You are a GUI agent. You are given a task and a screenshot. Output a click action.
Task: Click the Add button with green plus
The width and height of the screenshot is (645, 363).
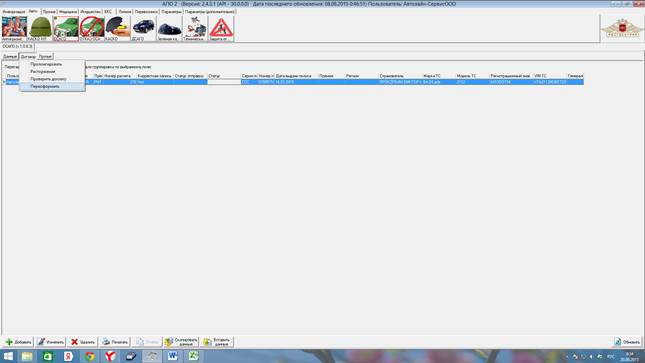(18, 342)
